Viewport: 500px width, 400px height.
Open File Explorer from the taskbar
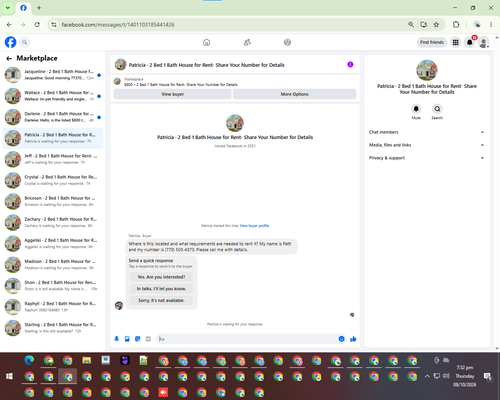[x=87, y=360]
